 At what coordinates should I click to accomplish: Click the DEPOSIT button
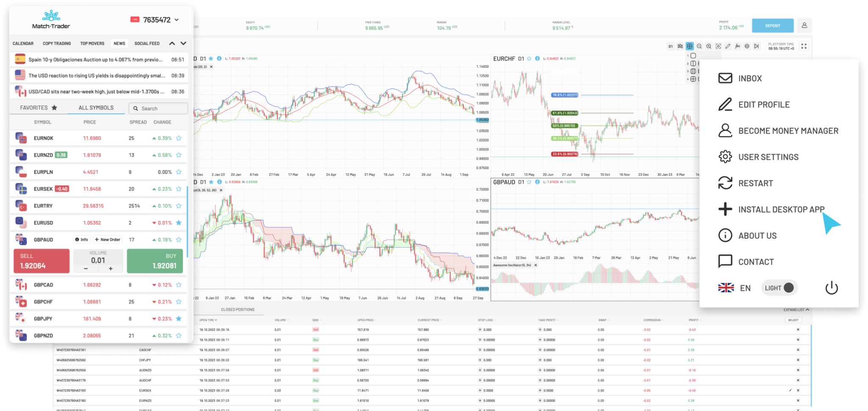pyautogui.click(x=772, y=25)
